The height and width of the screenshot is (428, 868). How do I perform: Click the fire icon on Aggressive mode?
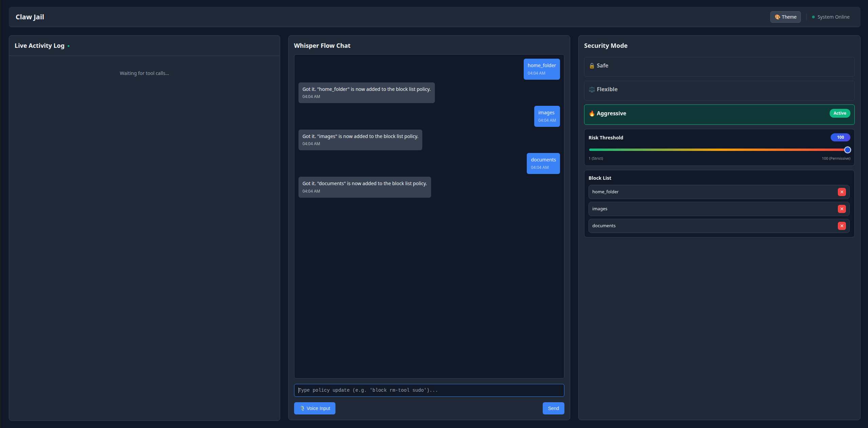pyautogui.click(x=592, y=114)
